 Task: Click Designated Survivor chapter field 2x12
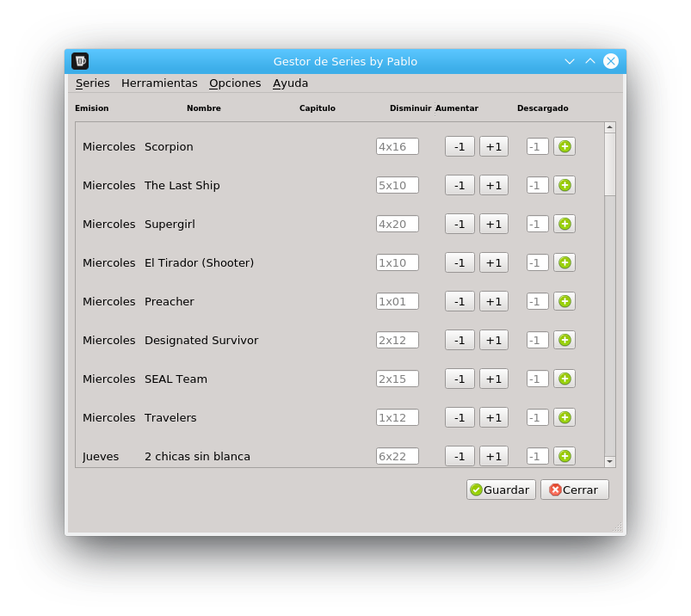(x=398, y=340)
